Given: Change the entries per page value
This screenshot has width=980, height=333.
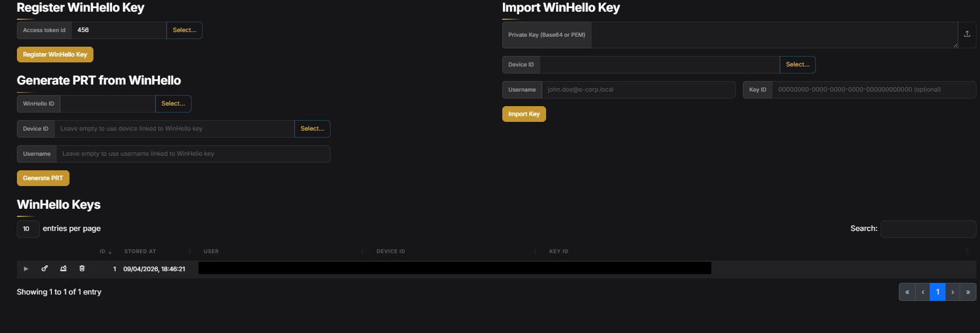Looking at the screenshot, I should (28, 229).
